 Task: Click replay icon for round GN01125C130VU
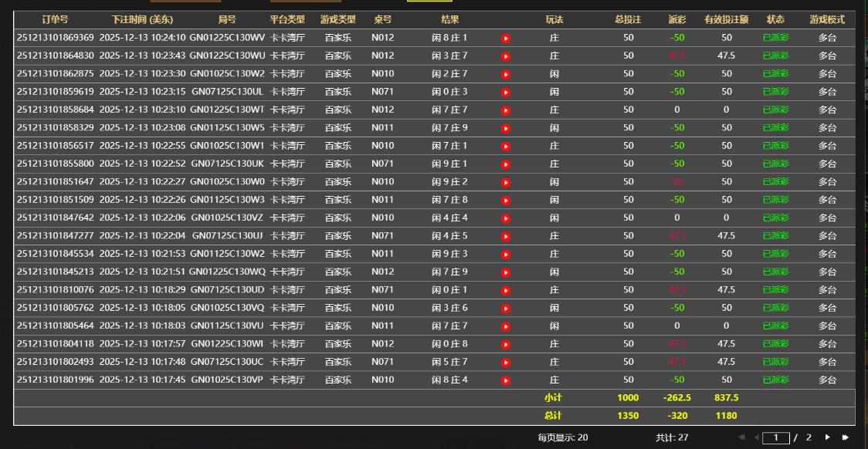point(506,326)
